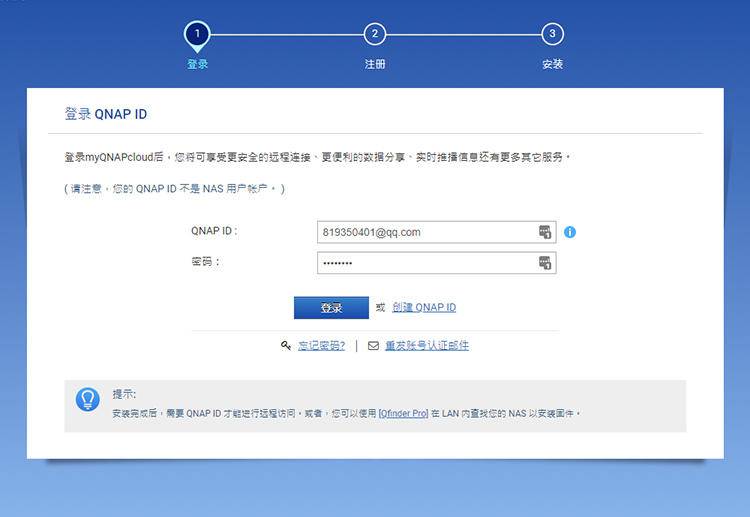The image size is (750, 517).
Task: Click the NAS 用户帐户 notice text
Action: tap(175, 188)
